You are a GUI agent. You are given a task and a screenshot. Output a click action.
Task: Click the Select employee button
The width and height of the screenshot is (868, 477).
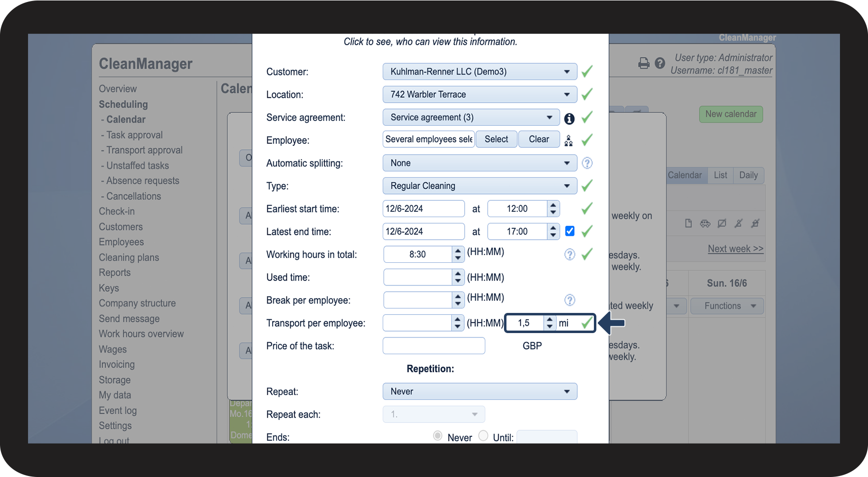(x=496, y=139)
